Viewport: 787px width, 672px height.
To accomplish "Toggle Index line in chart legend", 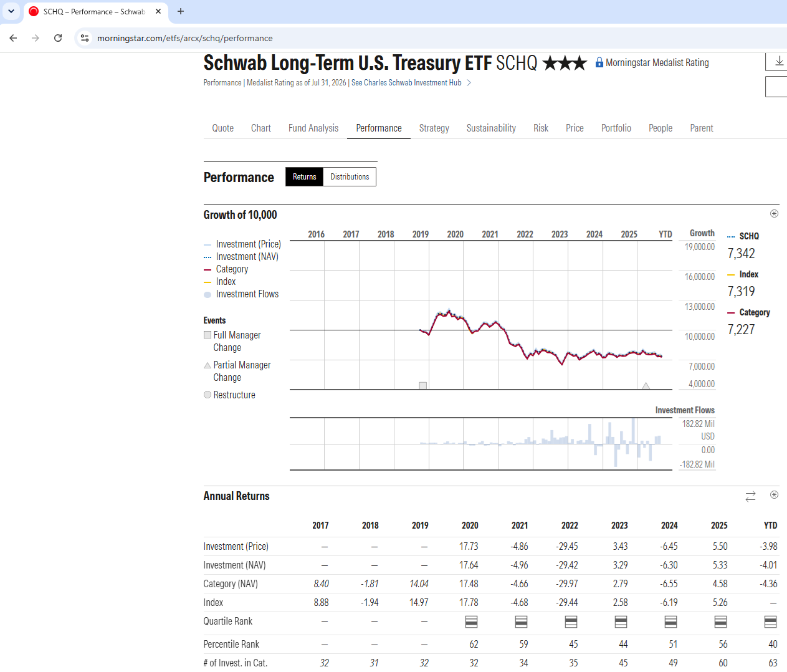I will click(220, 282).
